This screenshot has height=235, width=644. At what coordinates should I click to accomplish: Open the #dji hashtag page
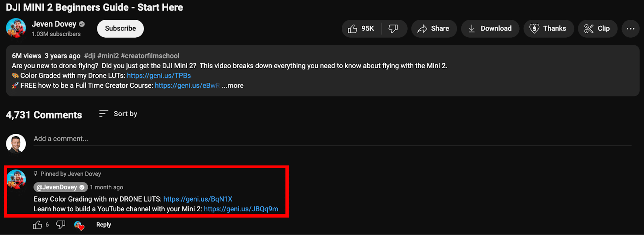89,55
